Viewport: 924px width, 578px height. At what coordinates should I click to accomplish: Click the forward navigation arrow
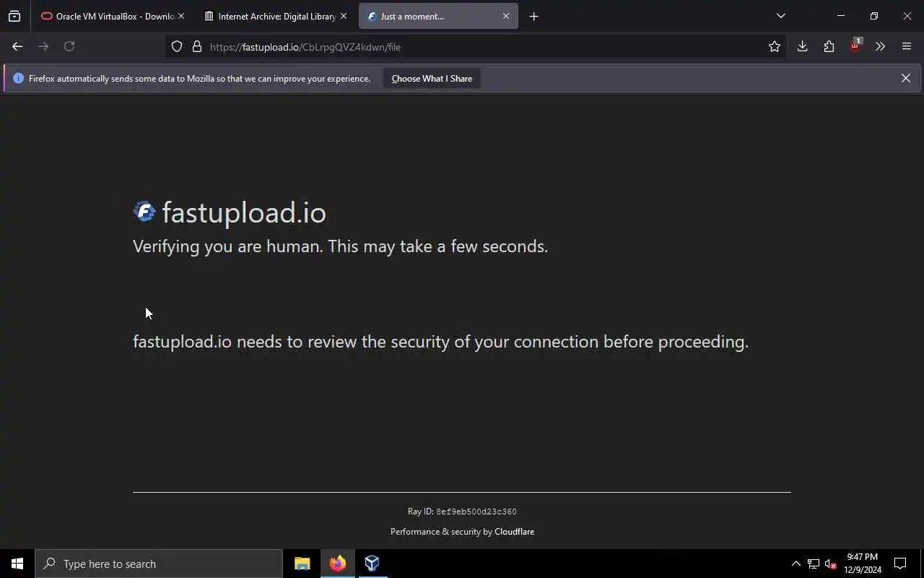pyautogui.click(x=43, y=46)
